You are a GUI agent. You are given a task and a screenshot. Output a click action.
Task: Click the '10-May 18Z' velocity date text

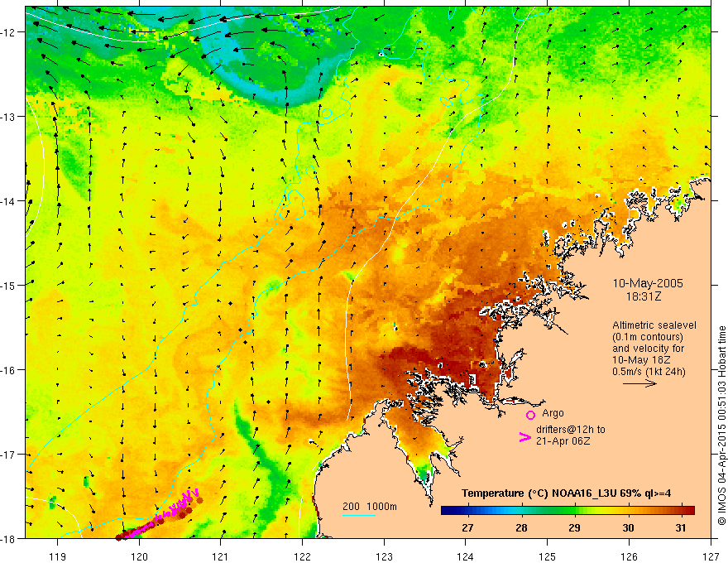[640, 360]
